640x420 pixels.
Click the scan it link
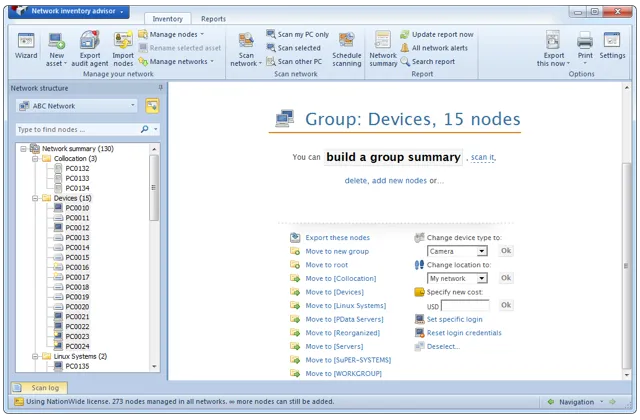pyautogui.click(x=483, y=157)
